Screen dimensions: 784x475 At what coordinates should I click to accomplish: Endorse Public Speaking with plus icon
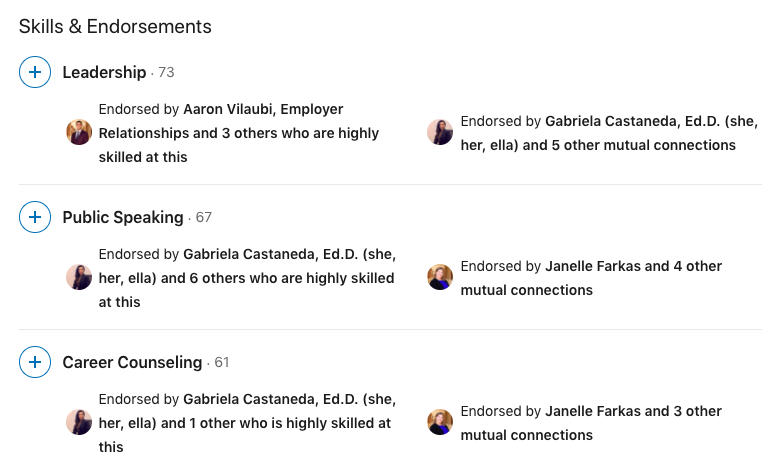[x=35, y=217]
